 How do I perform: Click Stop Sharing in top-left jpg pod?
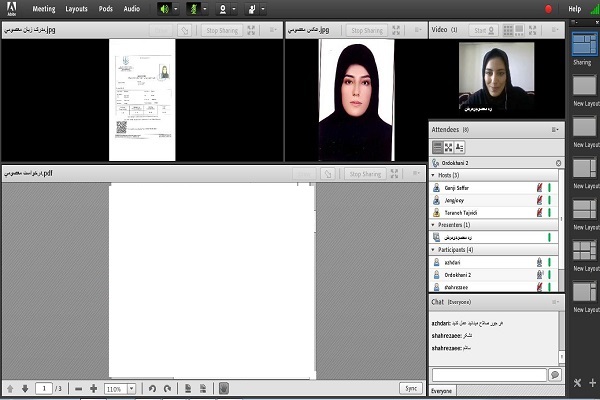[222, 30]
